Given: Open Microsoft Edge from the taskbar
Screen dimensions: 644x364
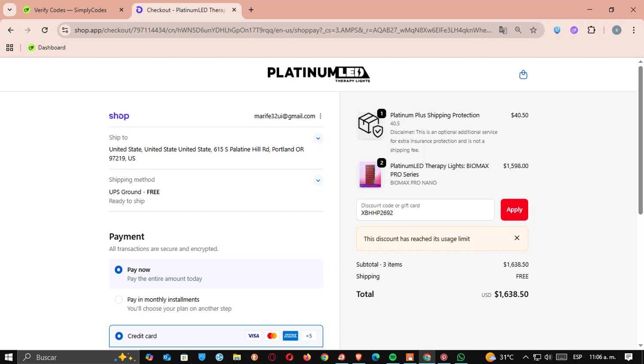Looking at the screenshot, I should pos(376,357).
